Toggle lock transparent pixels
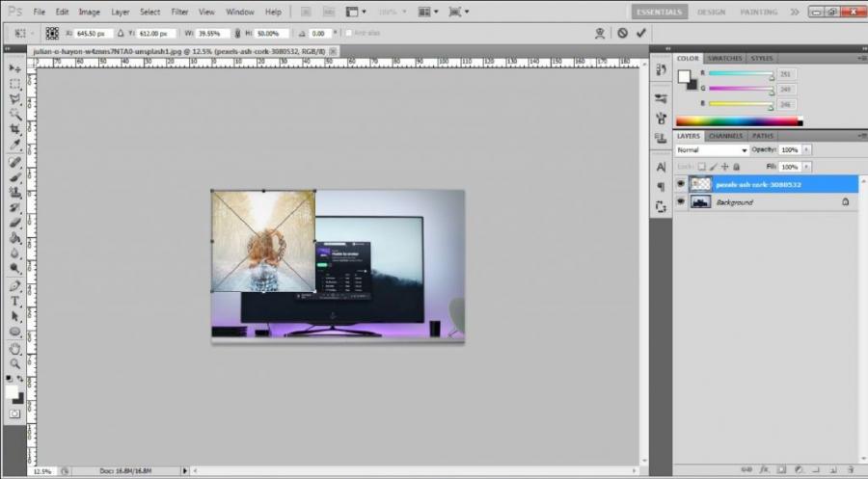This screenshot has width=868, height=479. tap(701, 167)
